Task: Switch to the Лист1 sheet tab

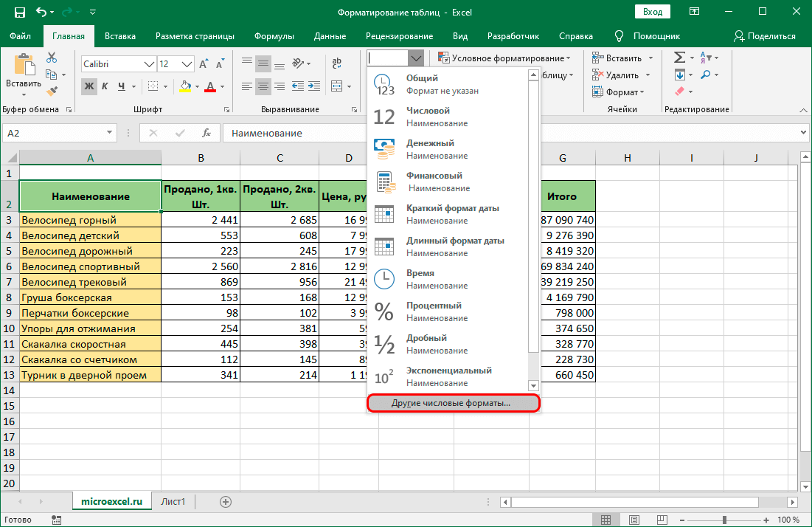Action: click(173, 502)
